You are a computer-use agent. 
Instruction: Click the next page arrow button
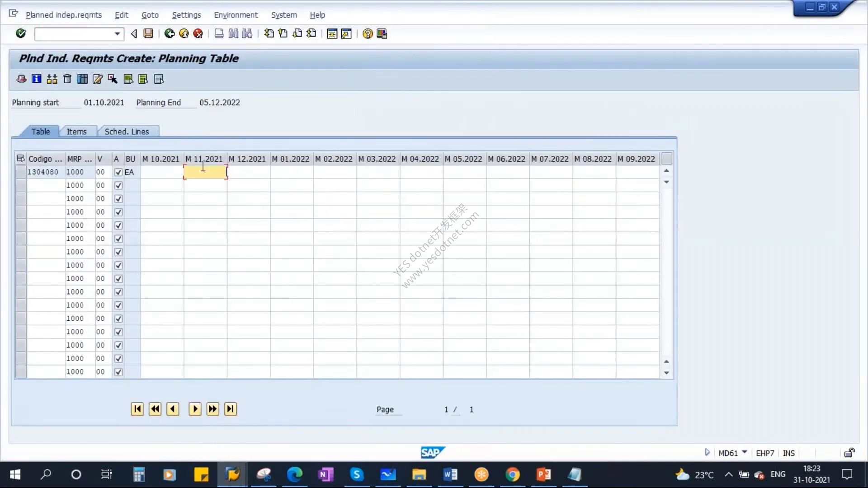point(195,409)
